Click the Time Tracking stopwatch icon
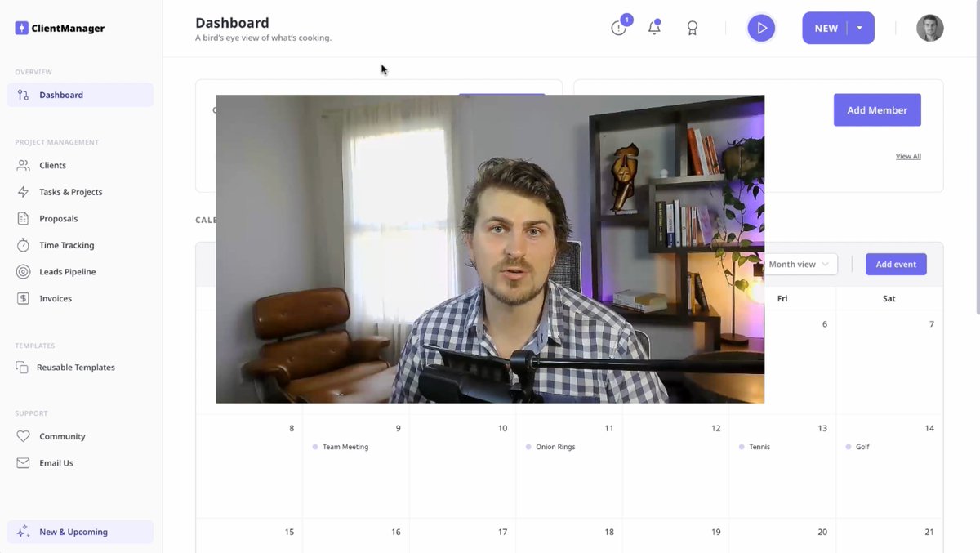Image resolution: width=980 pixels, height=553 pixels. click(x=25, y=244)
